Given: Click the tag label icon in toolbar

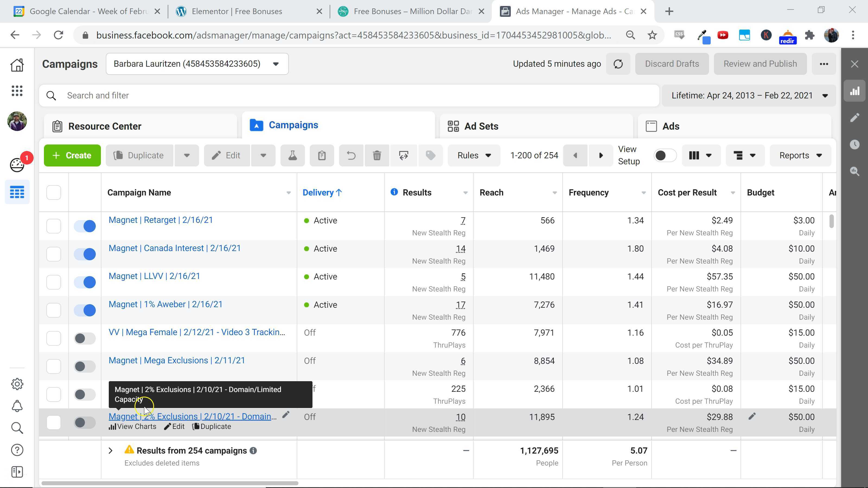Looking at the screenshot, I should pos(430,155).
